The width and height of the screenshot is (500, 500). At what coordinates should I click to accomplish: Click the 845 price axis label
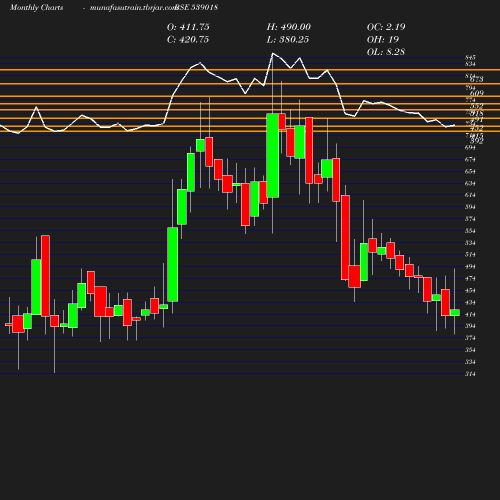[x=470, y=58]
